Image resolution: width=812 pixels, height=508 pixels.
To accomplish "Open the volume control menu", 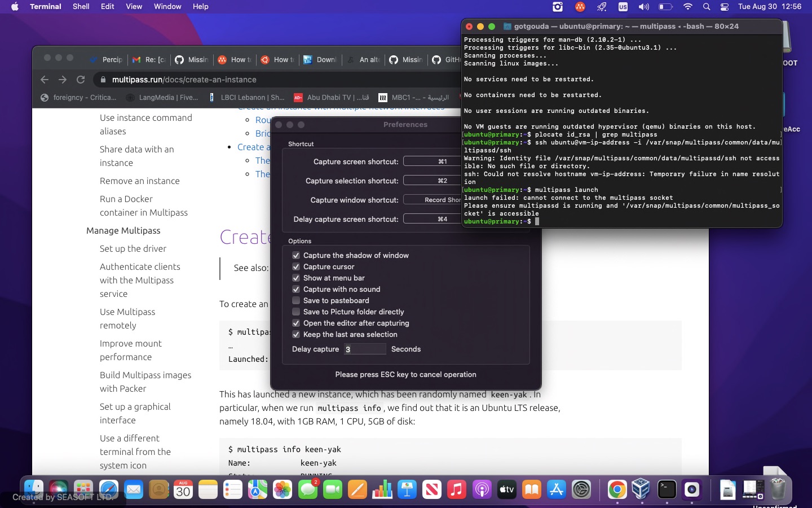I will click(644, 7).
